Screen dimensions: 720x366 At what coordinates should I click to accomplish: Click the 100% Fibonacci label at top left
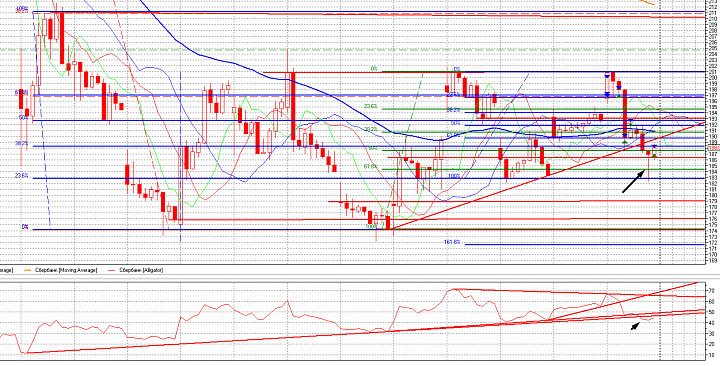point(22,9)
